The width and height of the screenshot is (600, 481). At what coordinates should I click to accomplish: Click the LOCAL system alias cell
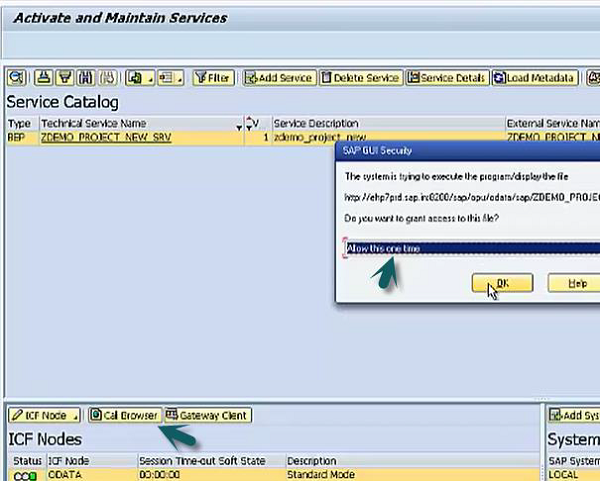pos(574,474)
